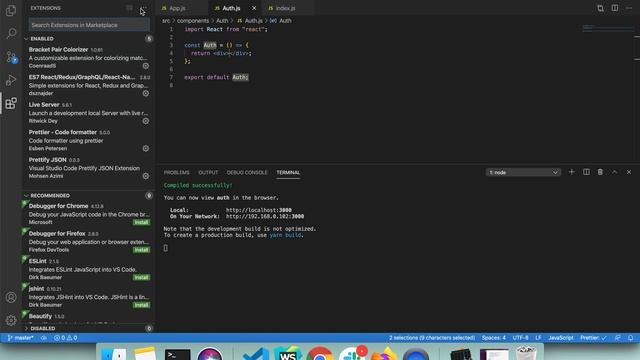Change LF end of line sequence
Image resolution: width=640 pixels, height=360 pixels.
point(538,338)
